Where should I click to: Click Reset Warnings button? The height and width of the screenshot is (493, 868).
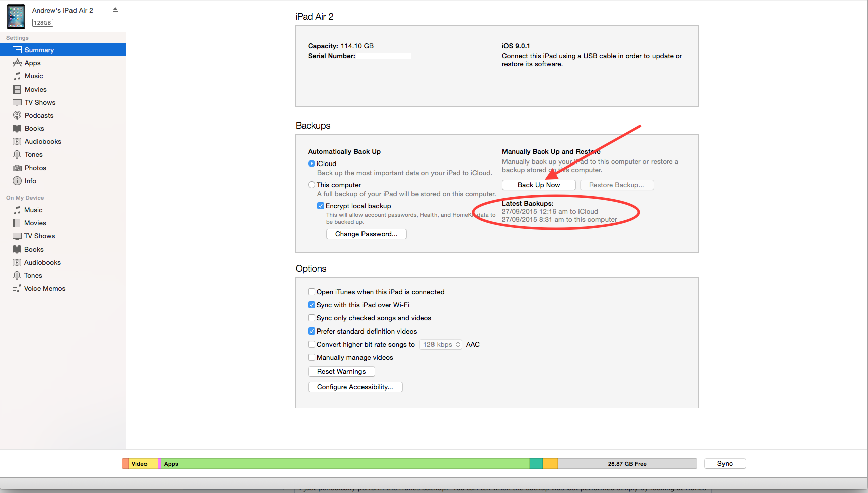tap(341, 371)
